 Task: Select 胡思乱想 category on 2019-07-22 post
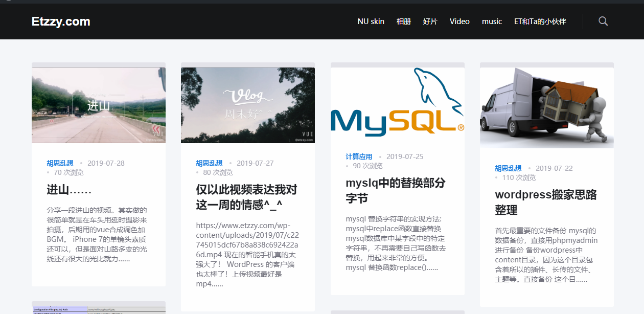click(x=508, y=169)
